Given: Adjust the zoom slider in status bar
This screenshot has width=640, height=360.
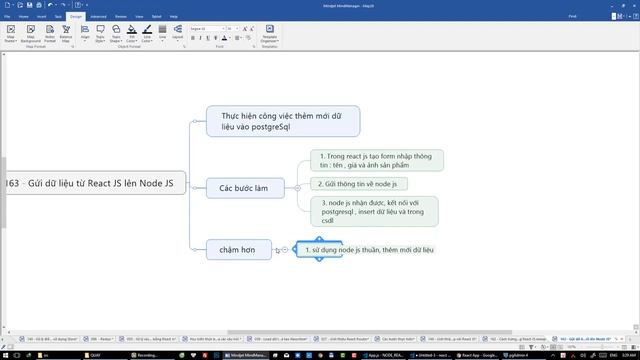Looking at the screenshot, I should coord(601,347).
